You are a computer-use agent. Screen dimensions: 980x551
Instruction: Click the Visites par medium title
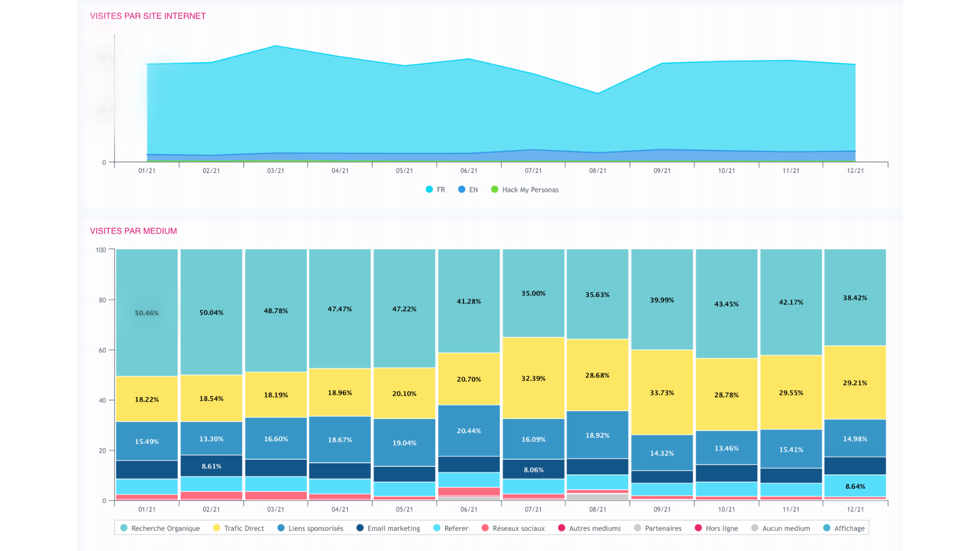coord(134,231)
